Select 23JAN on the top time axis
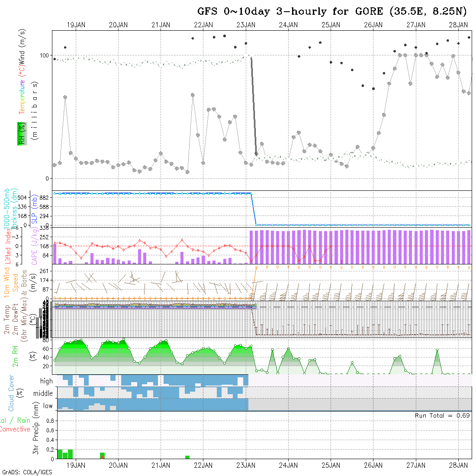The image size is (476, 476). (246, 25)
